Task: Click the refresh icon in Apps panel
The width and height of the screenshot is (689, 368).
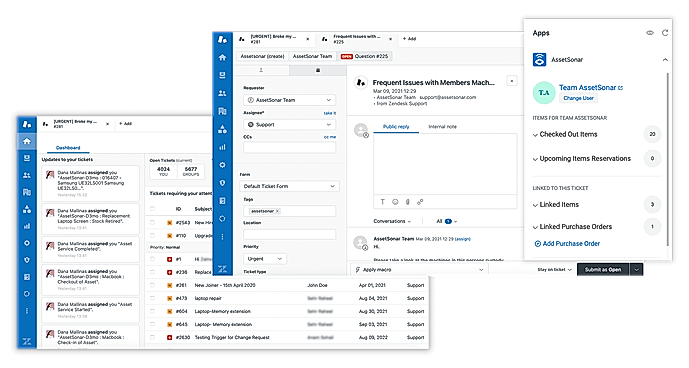Action: [x=665, y=33]
